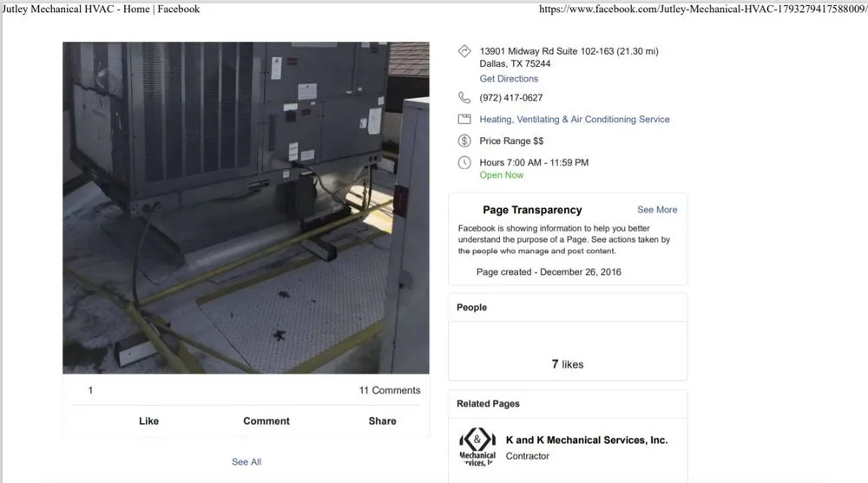
Task: Click the category icon beside Heating service link
Action: point(464,120)
